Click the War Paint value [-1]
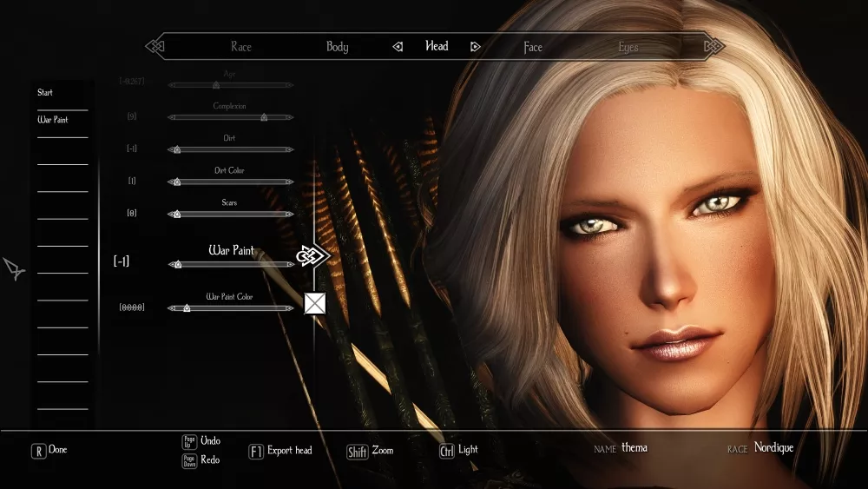 click(x=122, y=261)
